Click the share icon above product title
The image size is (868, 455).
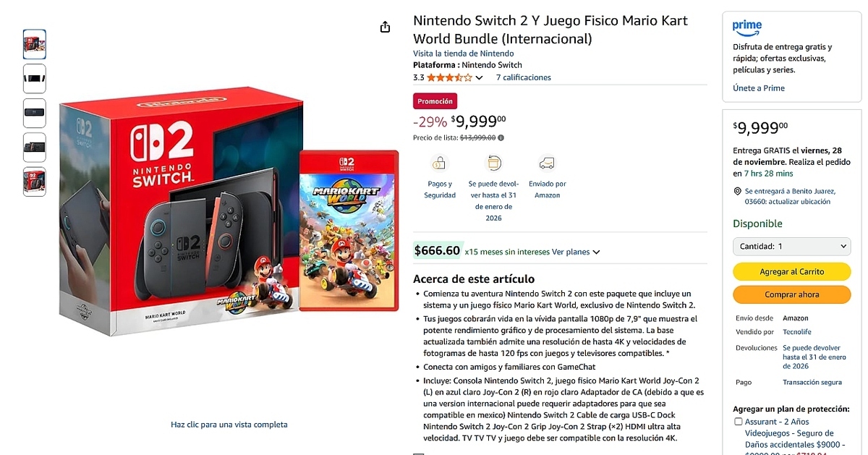click(385, 25)
